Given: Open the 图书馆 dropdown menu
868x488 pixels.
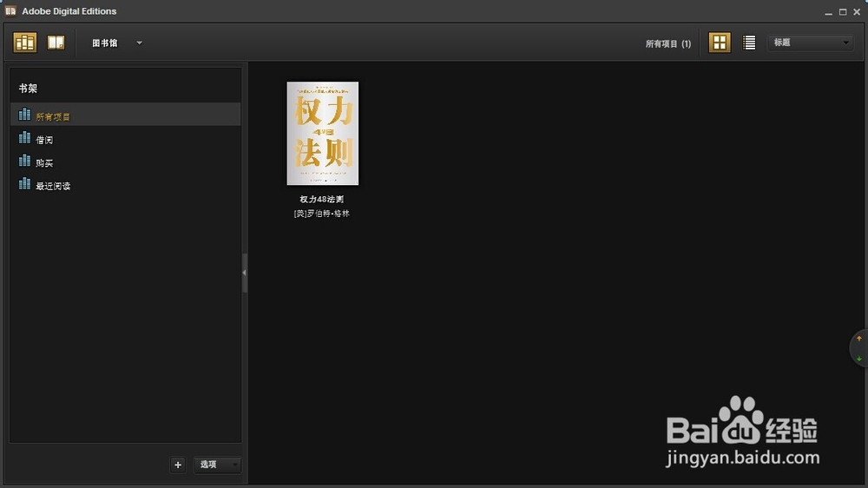Looking at the screenshot, I should 117,43.
